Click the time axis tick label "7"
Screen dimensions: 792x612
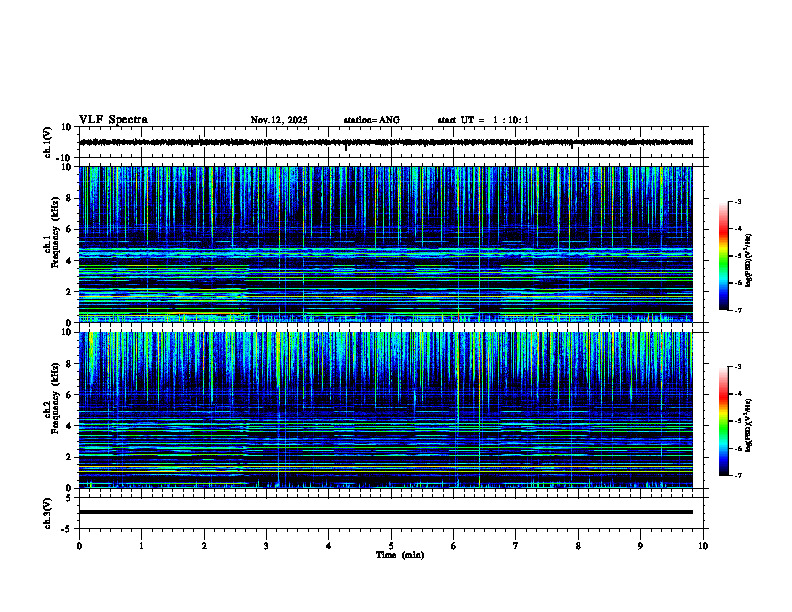click(x=516, y=546)
